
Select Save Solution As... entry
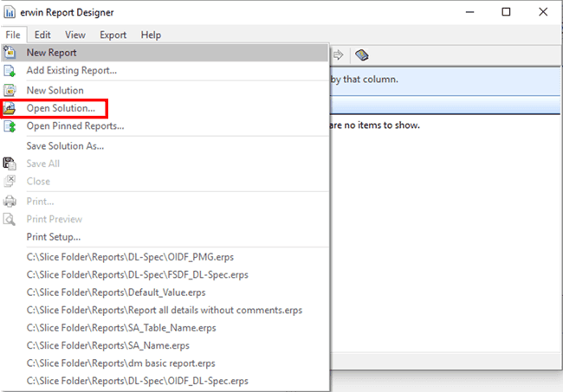[x=165, y=146]
